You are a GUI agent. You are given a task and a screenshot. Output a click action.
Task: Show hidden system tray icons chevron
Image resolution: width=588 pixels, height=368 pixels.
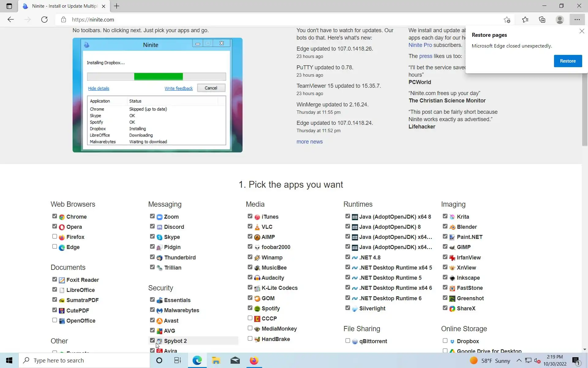[x=519, y=360]
